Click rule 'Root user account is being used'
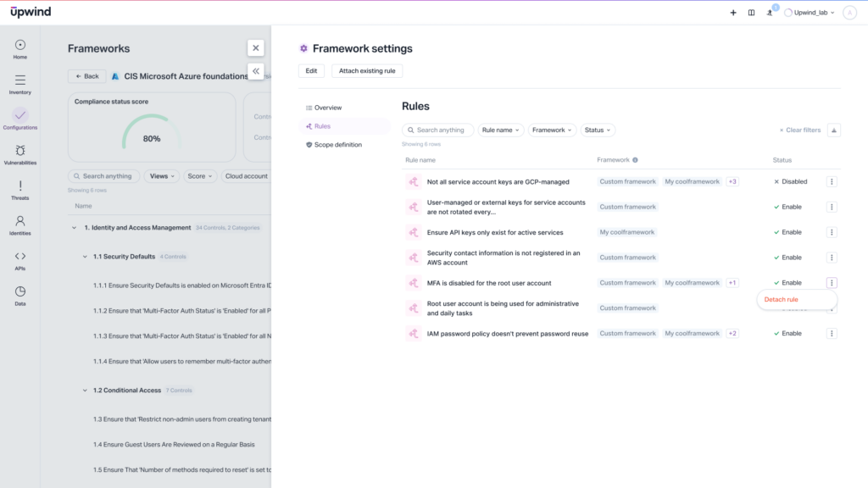868x488 pixels. tap(503, 308)
